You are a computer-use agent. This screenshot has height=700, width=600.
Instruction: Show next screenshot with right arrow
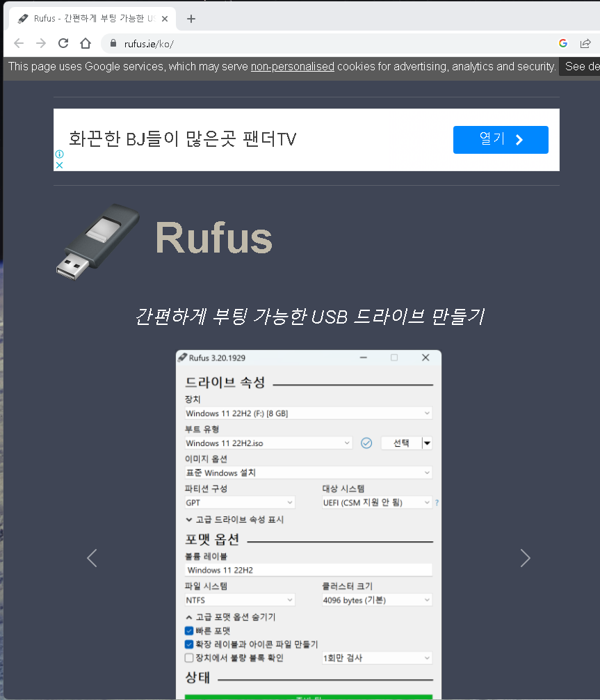(x=525, y=557)
